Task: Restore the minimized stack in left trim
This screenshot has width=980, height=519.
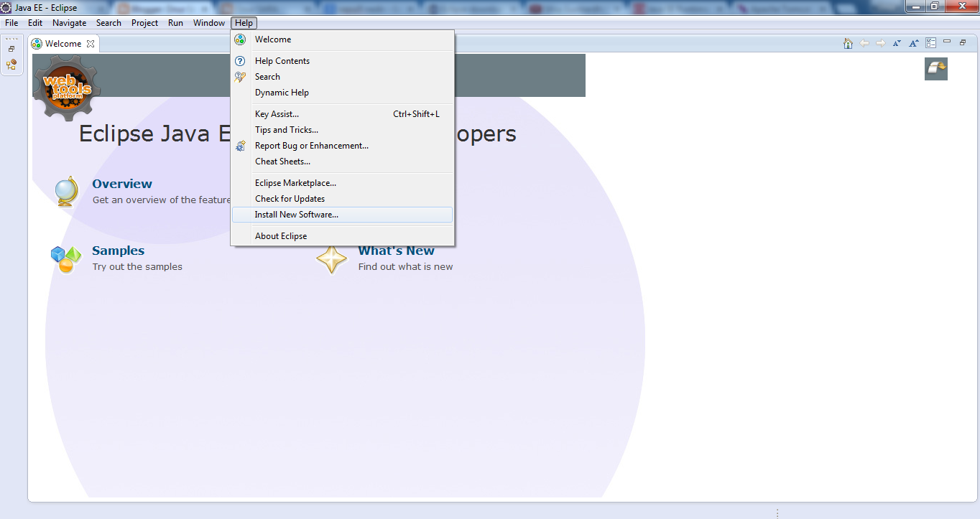Action: (11, 49)
